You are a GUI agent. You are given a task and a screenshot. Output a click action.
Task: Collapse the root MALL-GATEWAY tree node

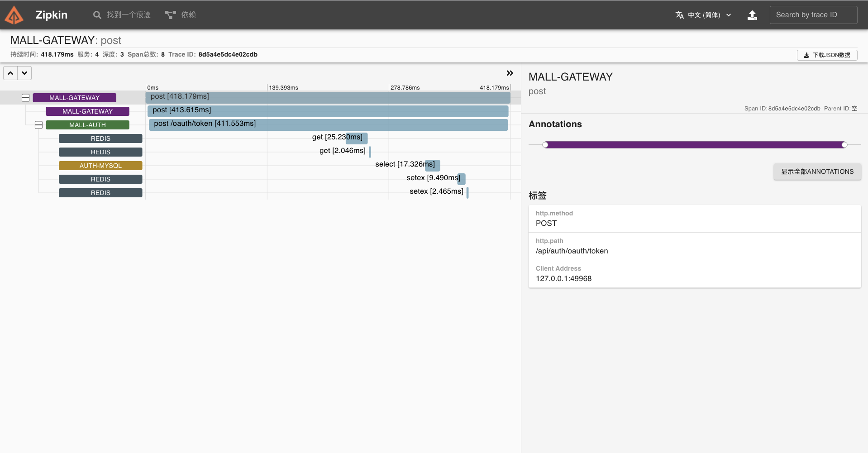click(26, 98)
